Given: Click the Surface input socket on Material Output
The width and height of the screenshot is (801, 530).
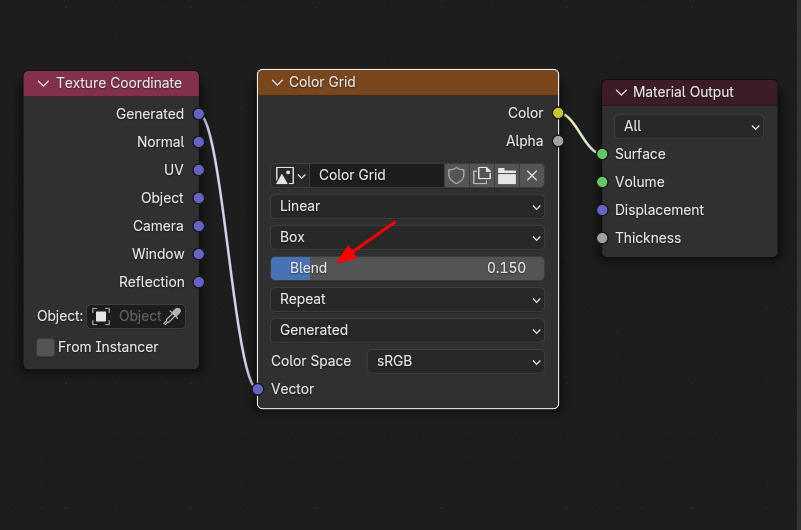Looking at the screenshot, I should [x=602, y=154].
